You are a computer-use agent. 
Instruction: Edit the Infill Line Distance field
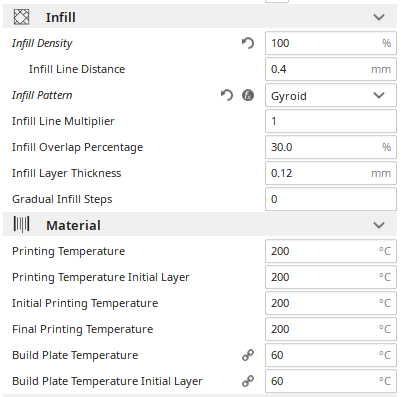pos(331,69)
